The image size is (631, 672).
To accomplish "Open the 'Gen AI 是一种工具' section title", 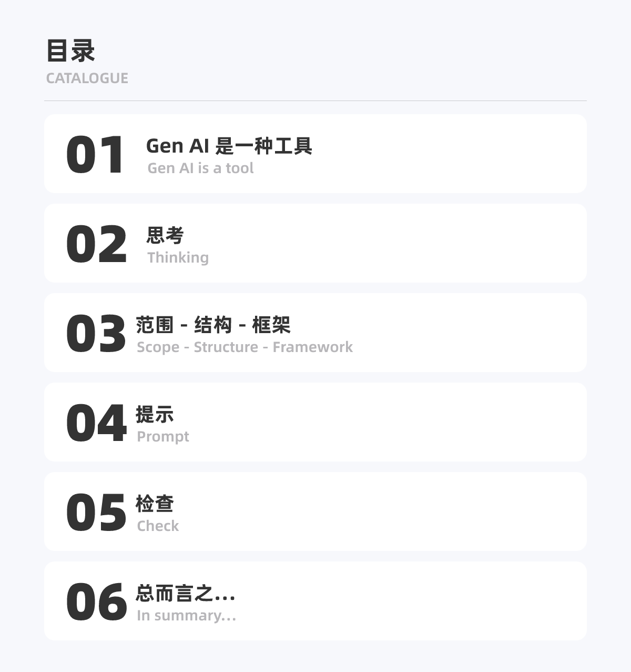I will pos(229,146).
